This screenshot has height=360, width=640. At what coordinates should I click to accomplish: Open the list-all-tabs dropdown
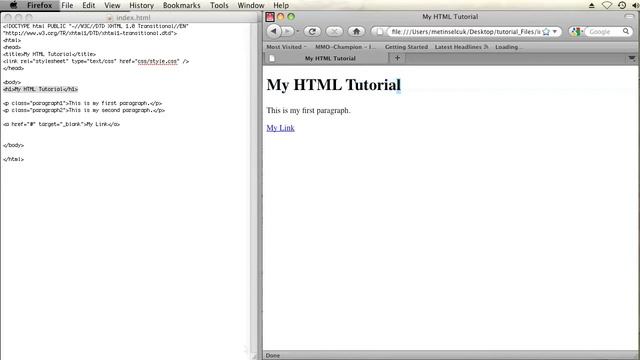pyautogui.click(x=632, y=58)
